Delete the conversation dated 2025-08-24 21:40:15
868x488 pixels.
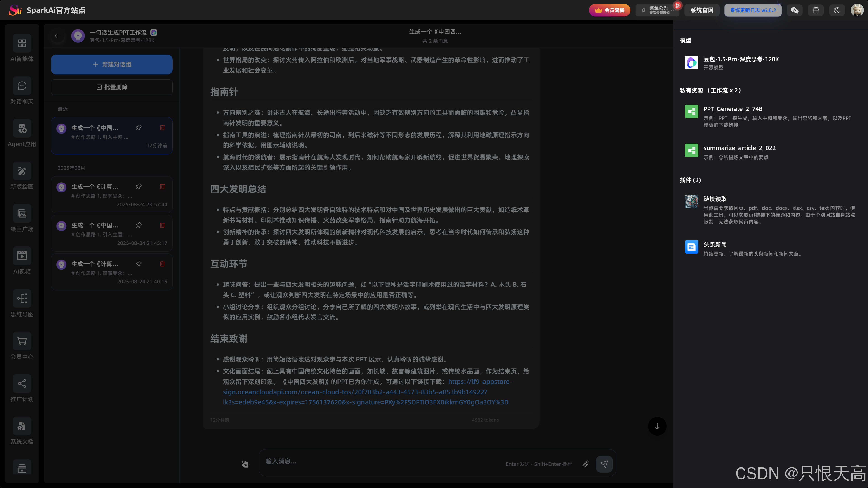tap(162, 264)
